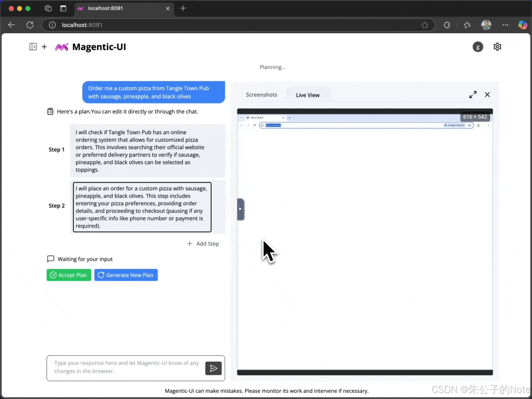This screenshot has width=532, height=399.
Task: Click 'Waiting for your input' text
Action: [x=85, y=259]
